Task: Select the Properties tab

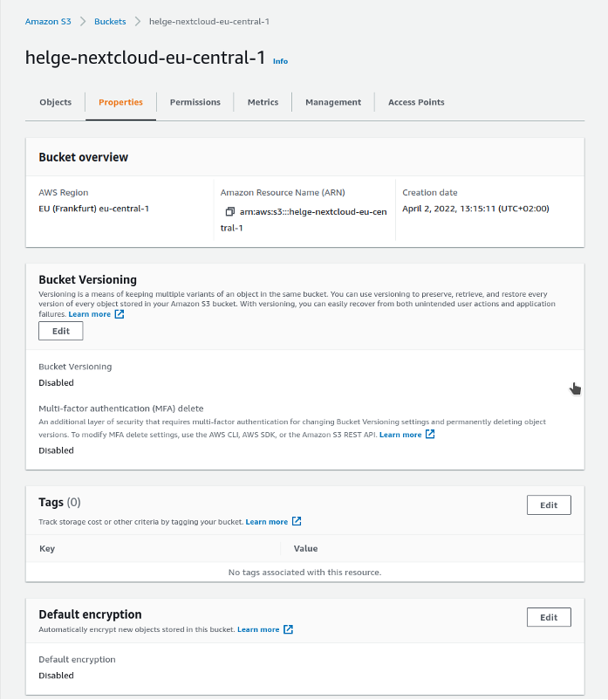Action: click(120, 102)
